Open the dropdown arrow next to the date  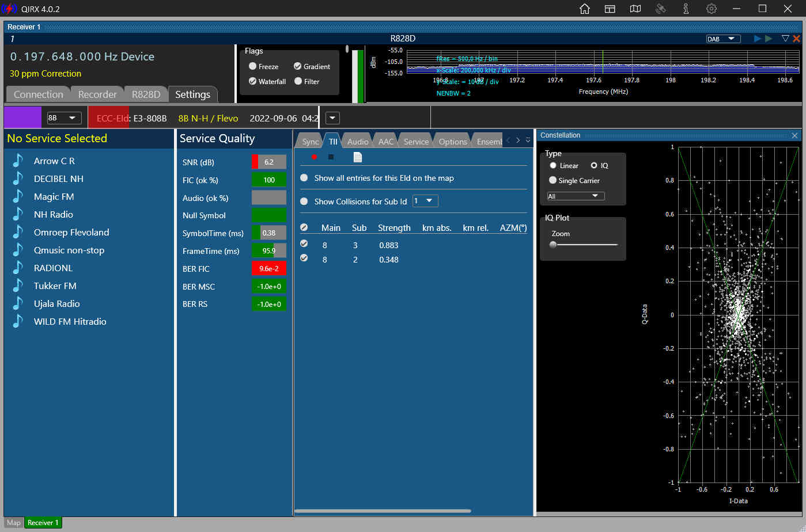tap(332, 118)
